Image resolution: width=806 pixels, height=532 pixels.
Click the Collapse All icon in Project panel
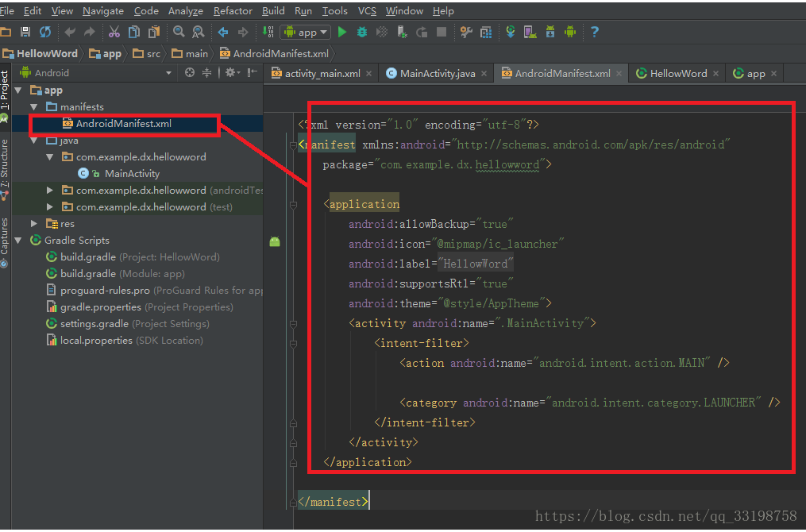click(206, 72)
